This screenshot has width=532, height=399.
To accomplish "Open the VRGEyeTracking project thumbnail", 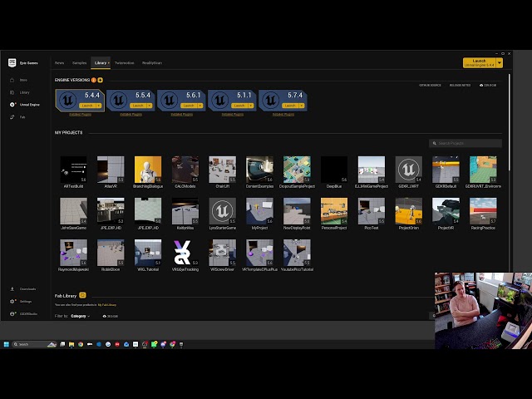I will (185, 253).
